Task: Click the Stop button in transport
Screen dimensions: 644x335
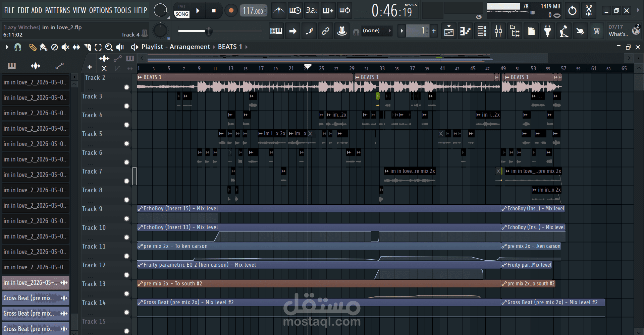Action: coord(214,11)
